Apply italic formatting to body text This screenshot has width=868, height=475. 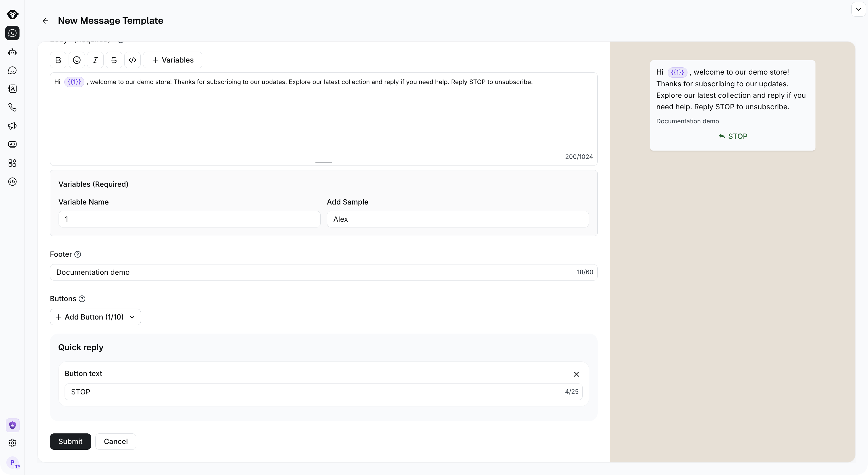(x=95, y=60)
